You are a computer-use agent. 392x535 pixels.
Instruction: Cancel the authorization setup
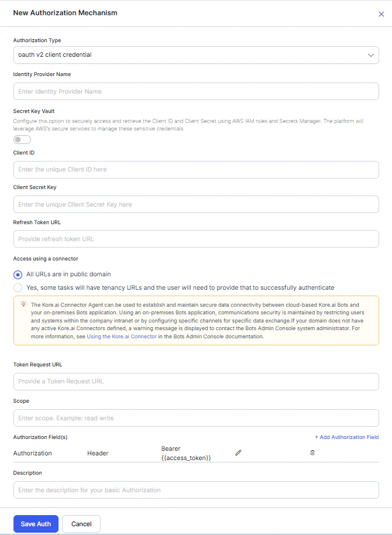pyautogui.click(x=81, y=524)
